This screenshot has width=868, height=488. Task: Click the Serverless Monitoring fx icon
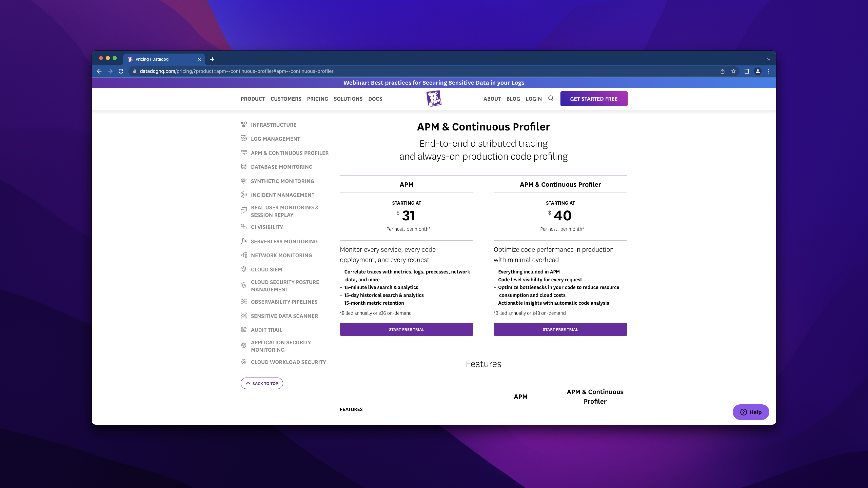(x=244, y=241)
